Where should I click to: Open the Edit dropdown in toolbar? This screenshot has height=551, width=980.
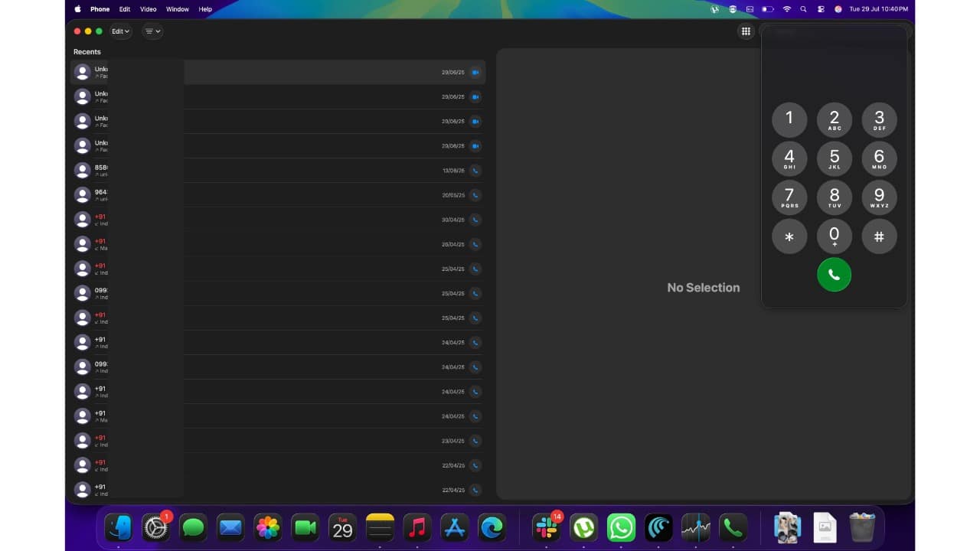(x=121, y=31)
